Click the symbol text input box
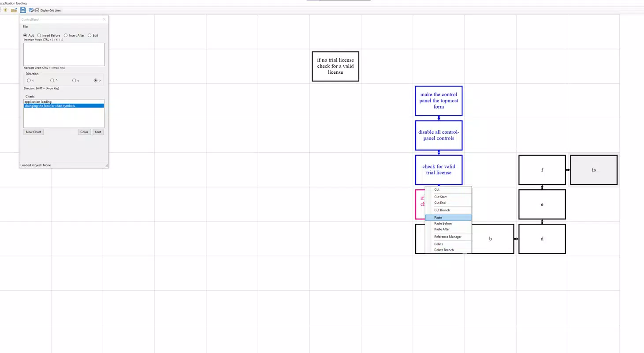The width and height of the screenshot is (644, 353). tap(64, 54)
